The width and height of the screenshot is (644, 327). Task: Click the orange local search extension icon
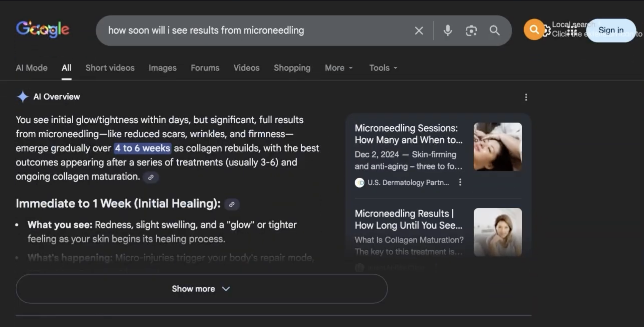tap(534, 30)
